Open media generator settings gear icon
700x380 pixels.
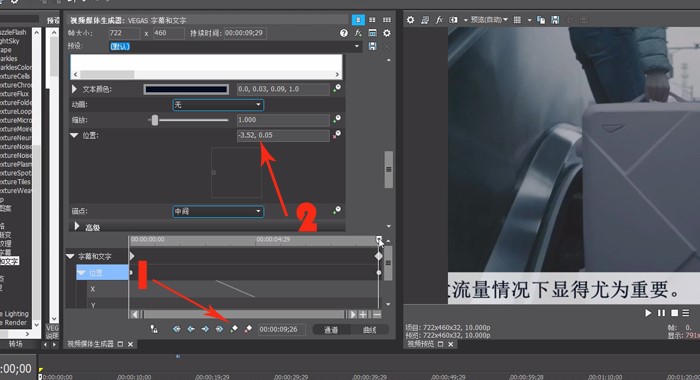coord(387,33)
